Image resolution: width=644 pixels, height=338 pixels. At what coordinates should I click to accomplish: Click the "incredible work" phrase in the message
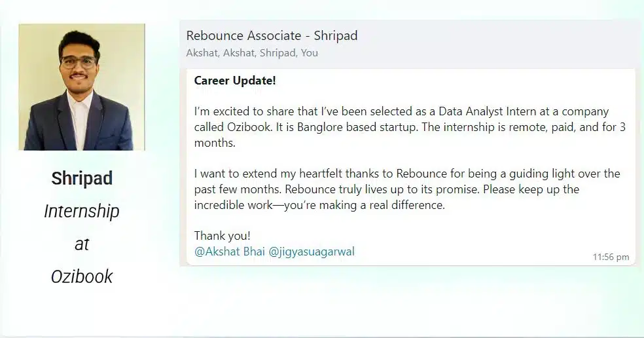pyautogui.click(x=230, y=205)
